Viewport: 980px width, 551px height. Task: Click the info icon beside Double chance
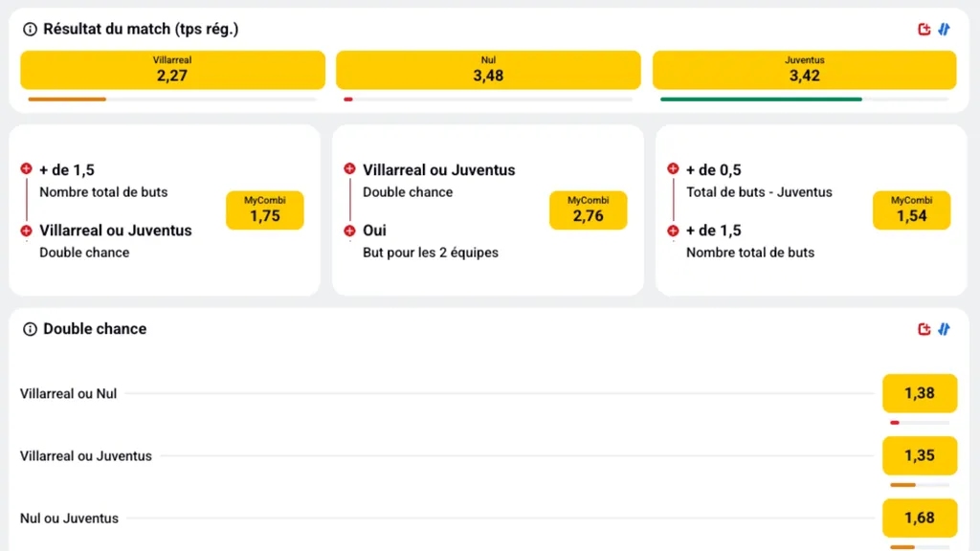[29, 329]
